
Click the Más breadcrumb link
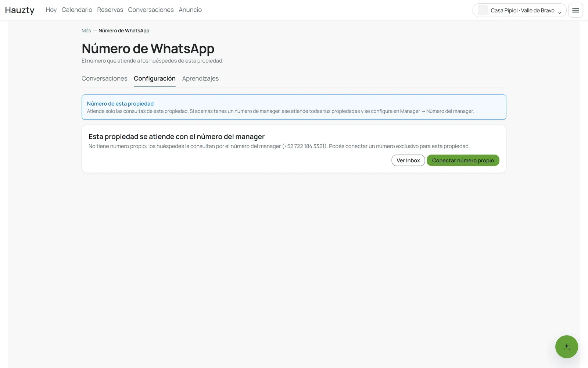point(86,31)
